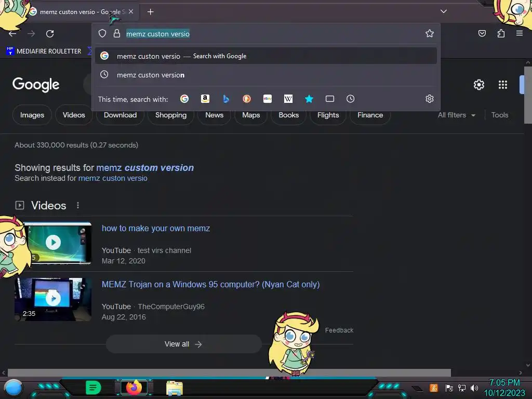This screenshot has height=399, width=532.
Task: Play the 2:35 MEMZ Trojan video thumbnail
Action: click(x=54, y=299)
